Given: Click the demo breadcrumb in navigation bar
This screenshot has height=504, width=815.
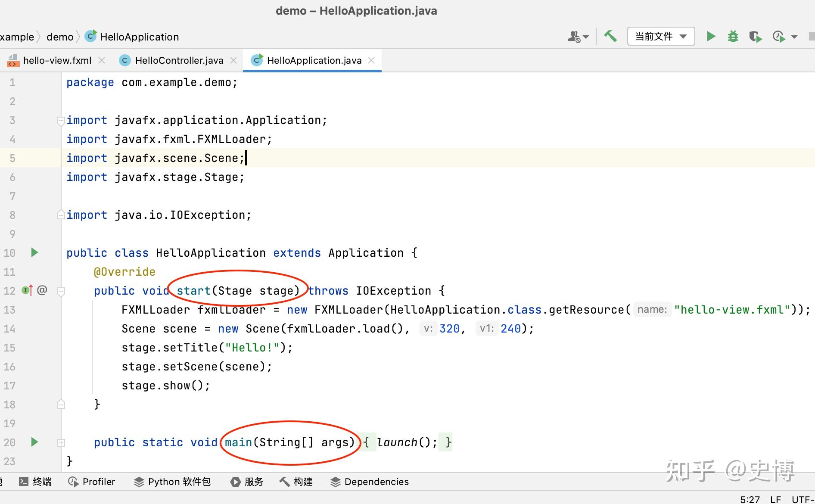Looking at the screenshot, I should 60,37.
